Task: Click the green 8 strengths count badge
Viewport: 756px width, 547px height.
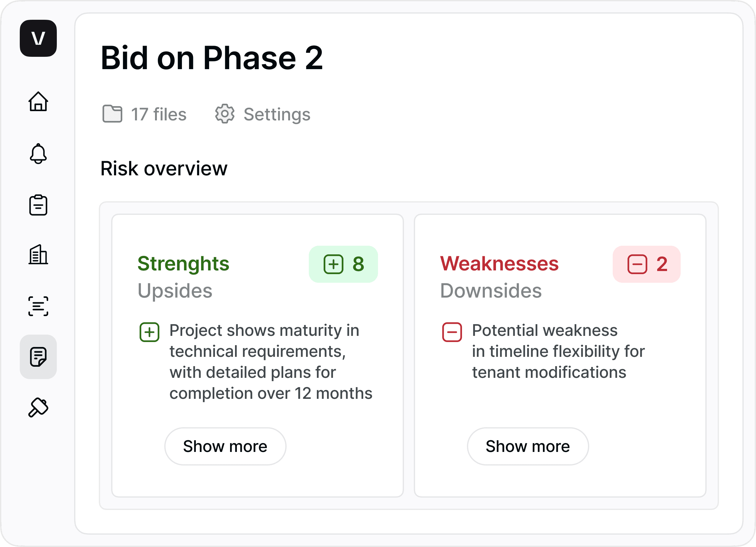Action: point(343,265)
